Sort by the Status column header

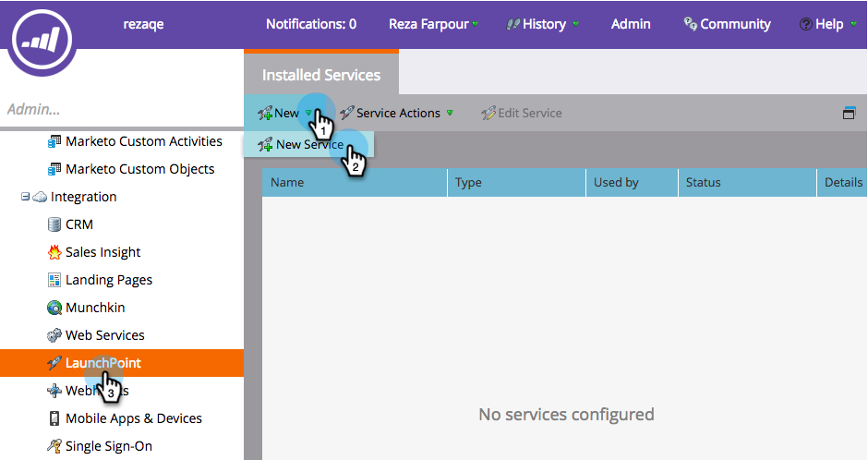point(747,183)
